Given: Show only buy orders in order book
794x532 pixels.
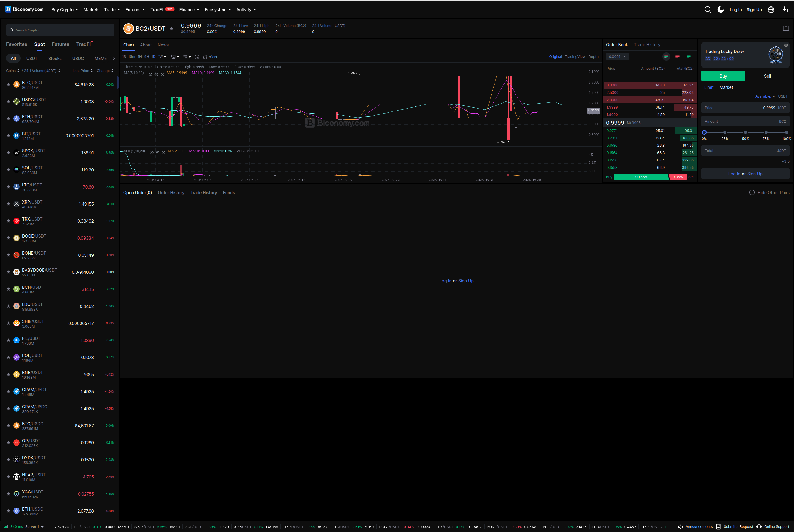Looking at the screenshot, I should pos(688,57).
